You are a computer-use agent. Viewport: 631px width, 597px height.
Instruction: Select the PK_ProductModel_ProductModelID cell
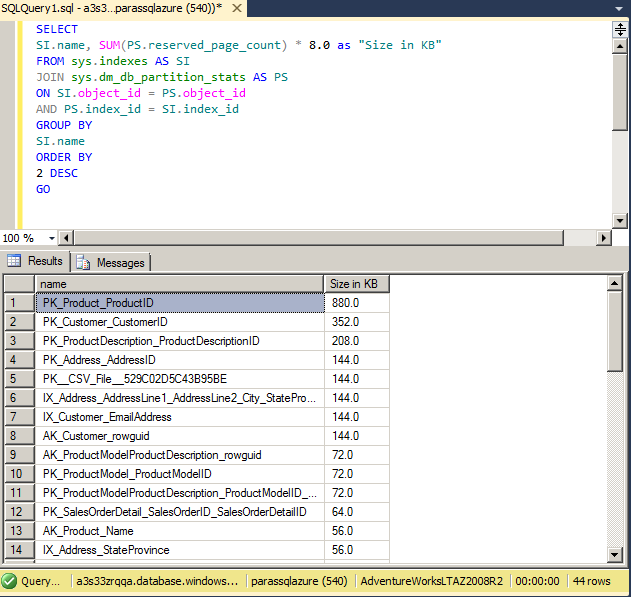coord(180,474)
